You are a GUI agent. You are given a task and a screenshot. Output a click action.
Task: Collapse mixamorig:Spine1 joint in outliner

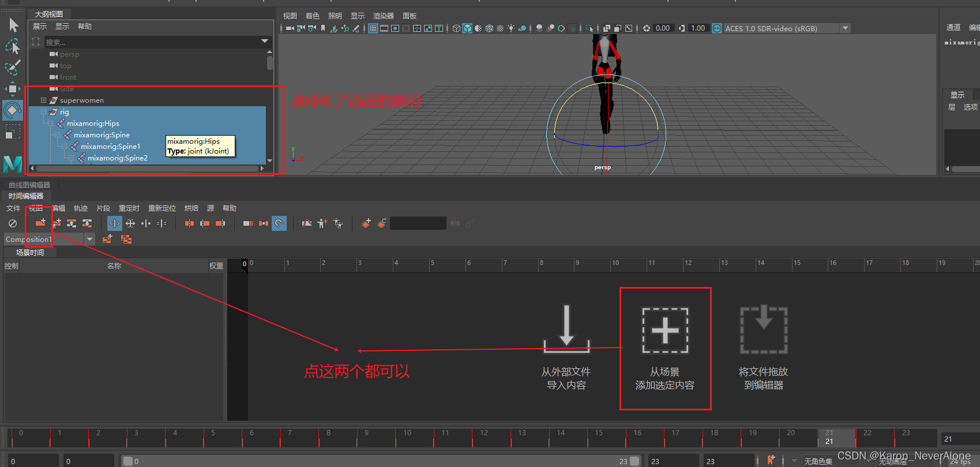pyautogui.click(x=64, y=146)
